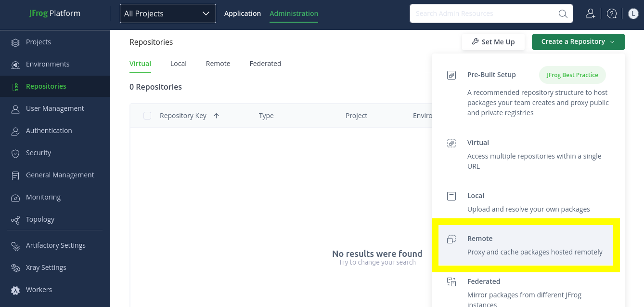Expand the Create a Repository chevron
This screenshot has width=644, height=307.
[613, 42]
